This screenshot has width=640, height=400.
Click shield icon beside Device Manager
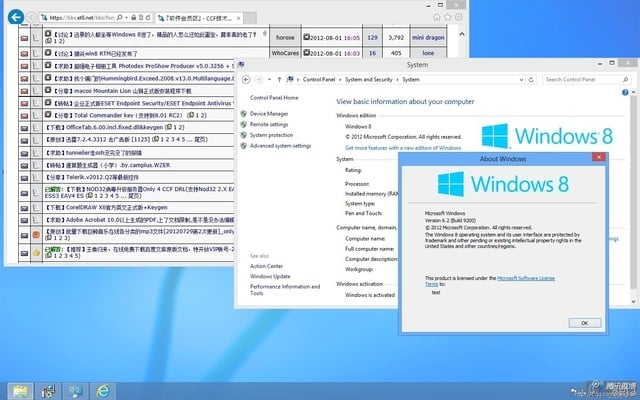(x=244, y=114)
